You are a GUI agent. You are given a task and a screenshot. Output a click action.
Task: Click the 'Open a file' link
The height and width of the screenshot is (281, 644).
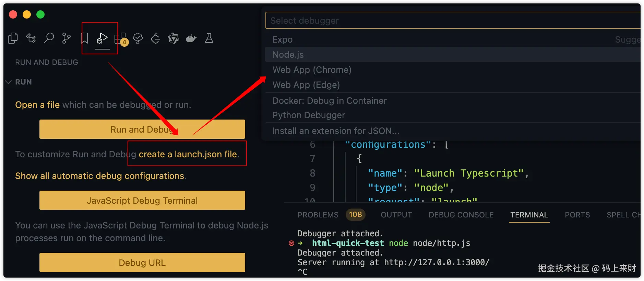(37, 105)
